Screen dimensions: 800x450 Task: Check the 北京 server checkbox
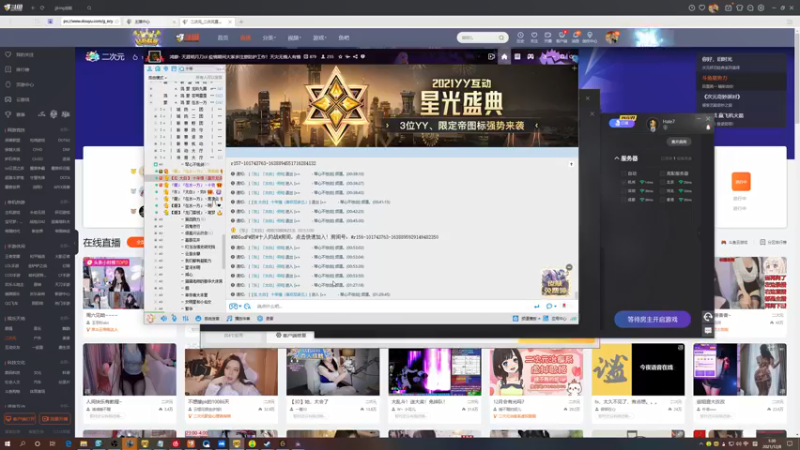tap(662, 182)
